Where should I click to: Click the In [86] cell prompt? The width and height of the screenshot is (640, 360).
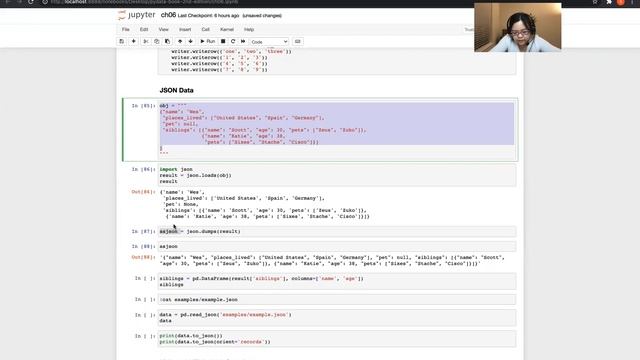143,169
